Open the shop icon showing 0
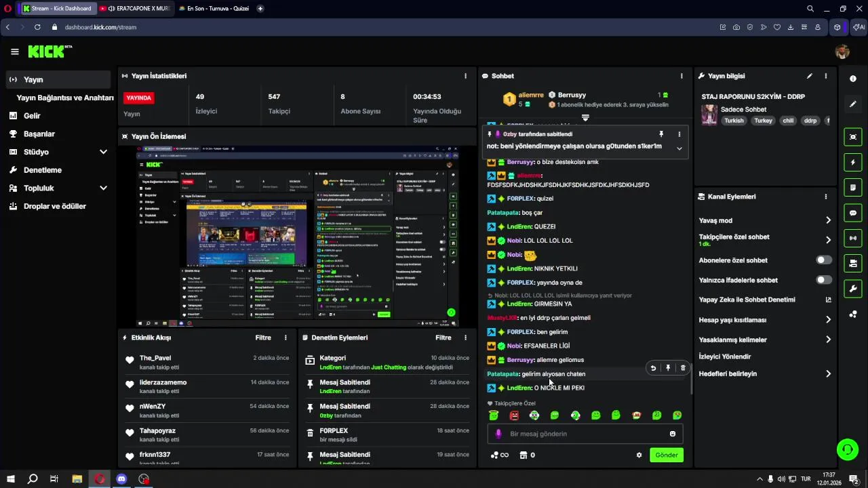Image resolution: width=868 pixels, height=488 pixels. (527, 455)
